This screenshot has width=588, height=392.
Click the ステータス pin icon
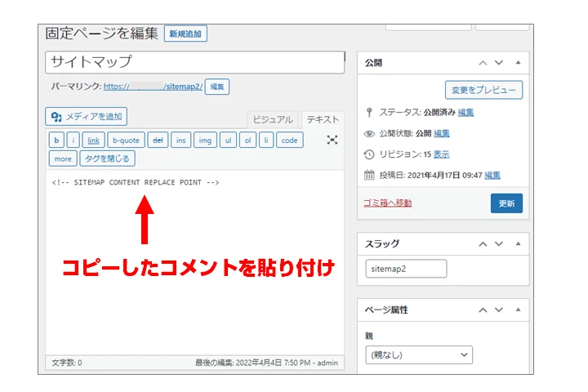coord(369,112)
